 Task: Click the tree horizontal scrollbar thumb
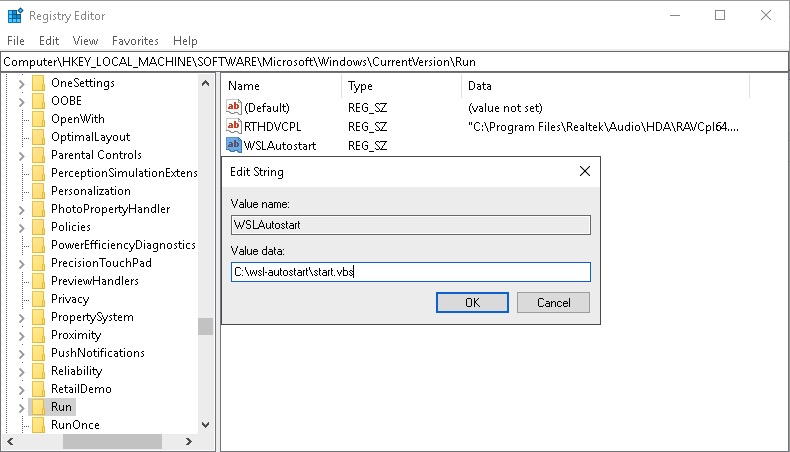pyautogui.click(x=112, y=441)
